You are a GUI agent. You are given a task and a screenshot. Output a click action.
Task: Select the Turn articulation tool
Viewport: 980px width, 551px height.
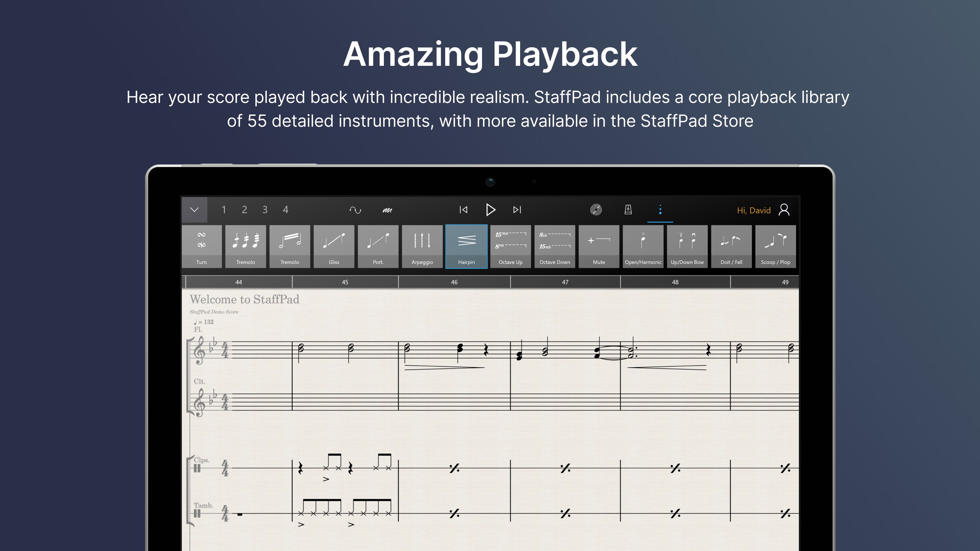(201, 246)
